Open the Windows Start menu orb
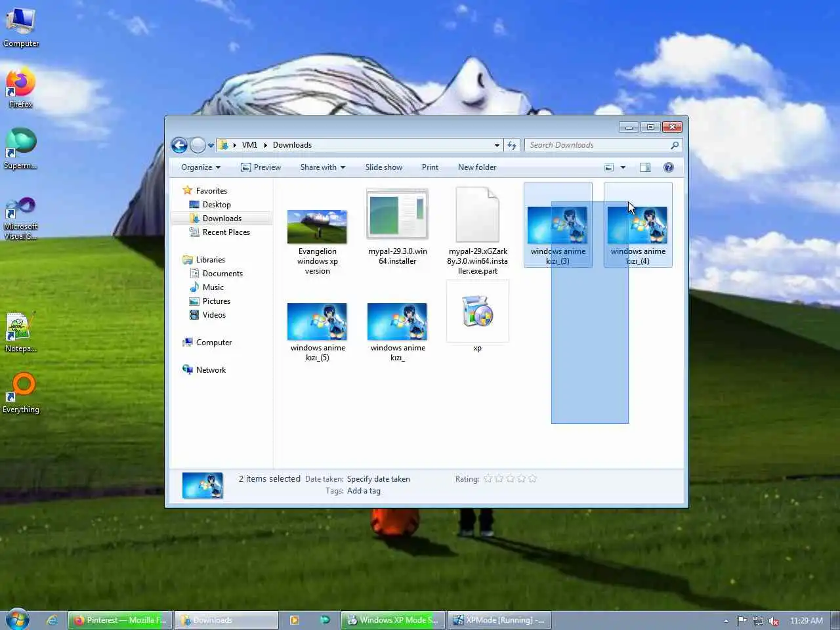 [x=18, y=619]
